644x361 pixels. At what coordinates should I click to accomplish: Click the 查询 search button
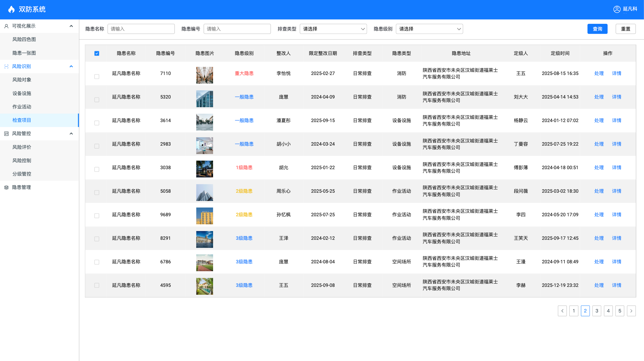tap(597, 29)
